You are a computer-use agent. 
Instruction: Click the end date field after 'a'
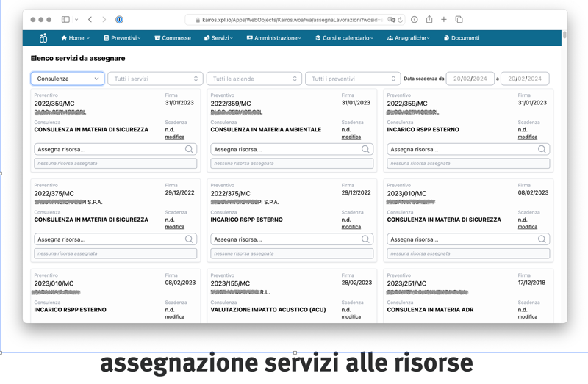pyautogui.click(x=525, y=79)
